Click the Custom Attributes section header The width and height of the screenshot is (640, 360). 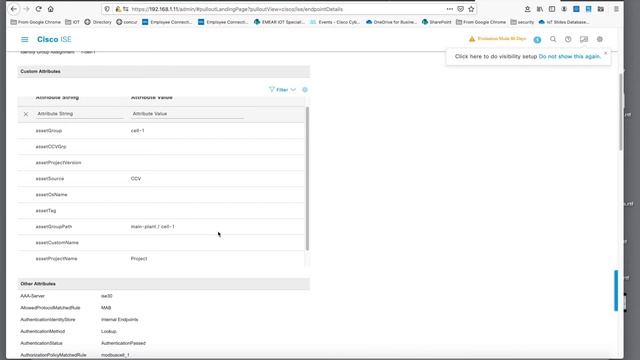tap(164, 71)
